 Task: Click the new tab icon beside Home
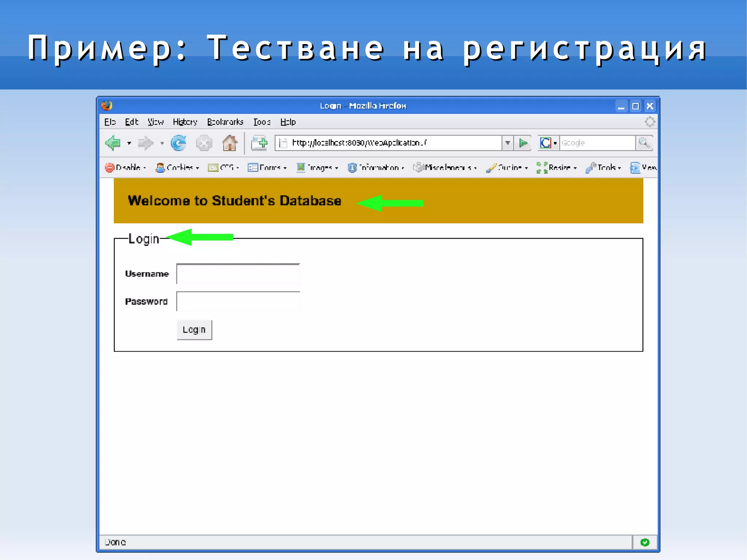259,143
